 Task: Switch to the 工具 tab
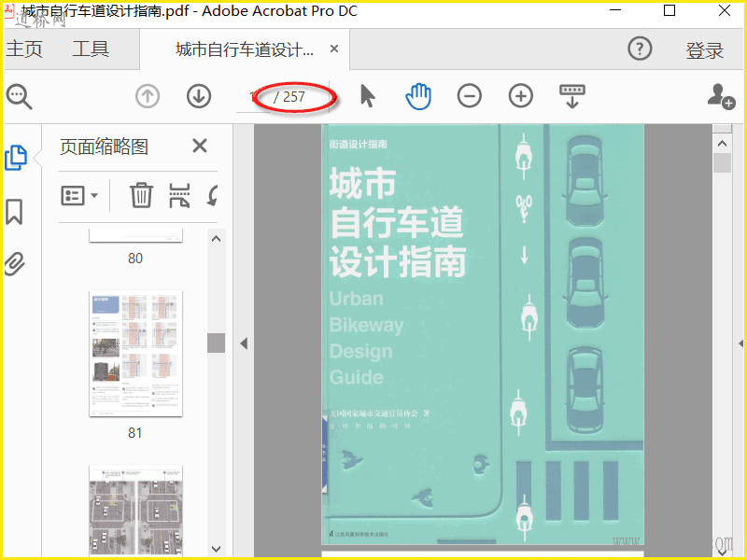91,49
